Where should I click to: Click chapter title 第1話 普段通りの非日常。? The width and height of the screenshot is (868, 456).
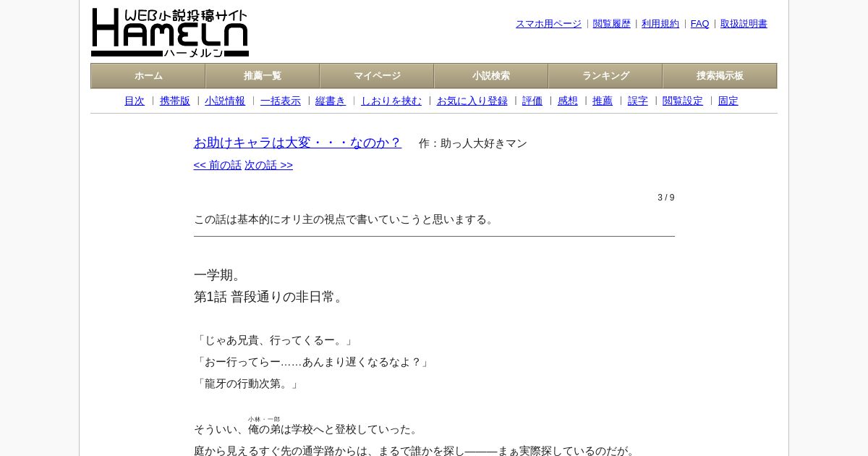(x=271, y=297)
